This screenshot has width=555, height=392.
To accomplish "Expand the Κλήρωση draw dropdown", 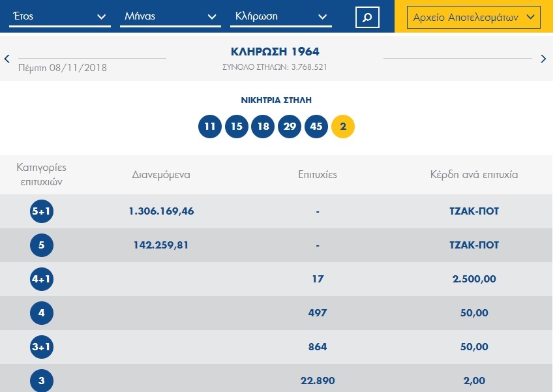I will coord(280,17).
